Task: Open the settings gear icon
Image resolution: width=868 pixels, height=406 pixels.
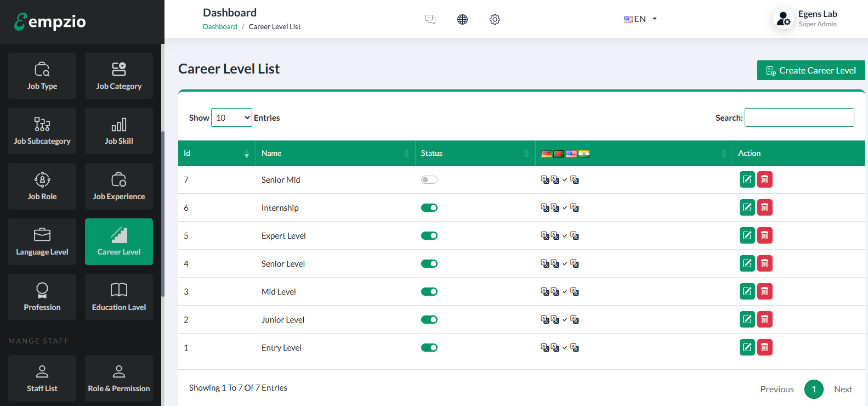Action: (x=495, y=20)
